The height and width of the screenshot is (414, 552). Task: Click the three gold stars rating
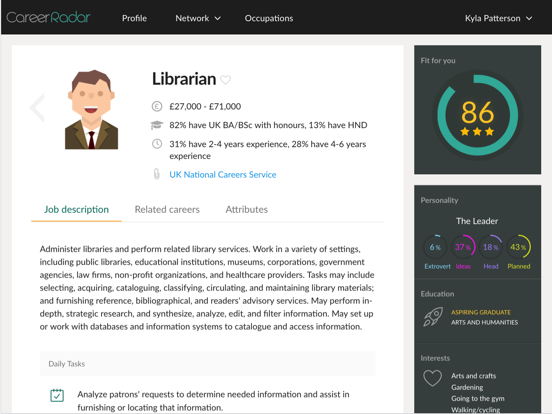477,132
